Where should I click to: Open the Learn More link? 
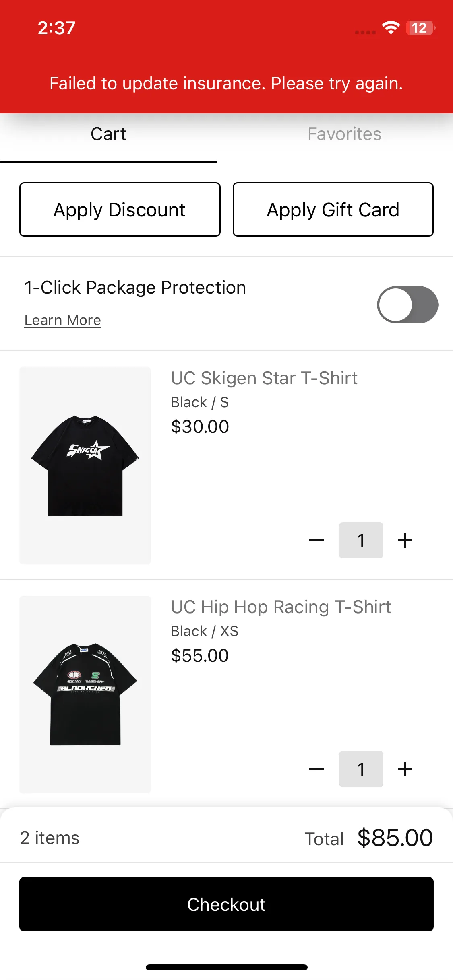pos(63,320)
